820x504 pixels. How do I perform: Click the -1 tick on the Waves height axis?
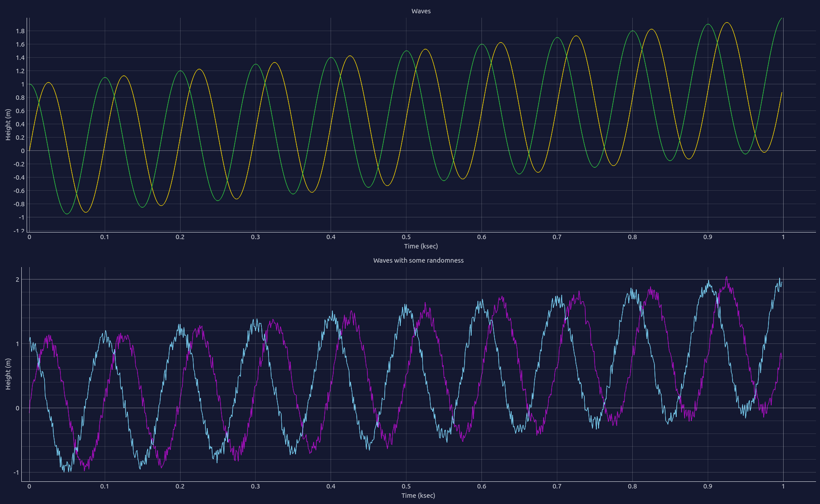tap(21, 217)
